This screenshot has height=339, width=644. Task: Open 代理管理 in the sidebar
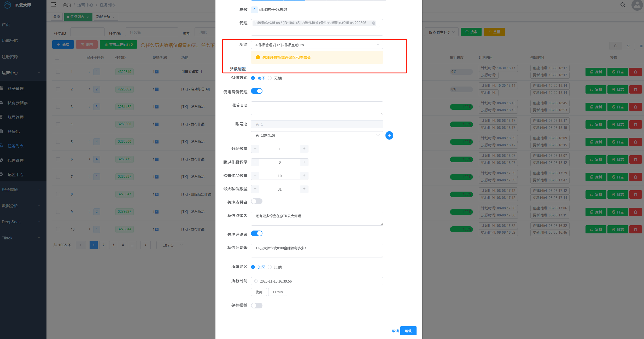[x=16, y=160]
